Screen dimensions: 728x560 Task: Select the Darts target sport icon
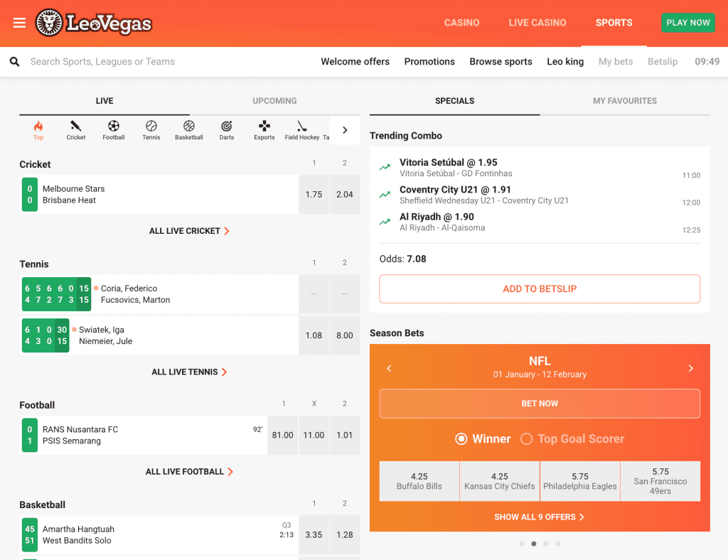point(227,130)
